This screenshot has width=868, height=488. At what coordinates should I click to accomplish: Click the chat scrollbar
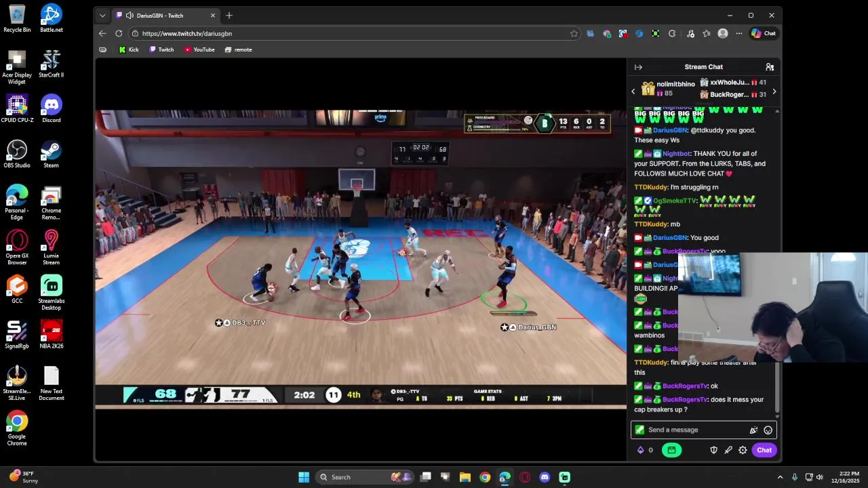(777, 386)
